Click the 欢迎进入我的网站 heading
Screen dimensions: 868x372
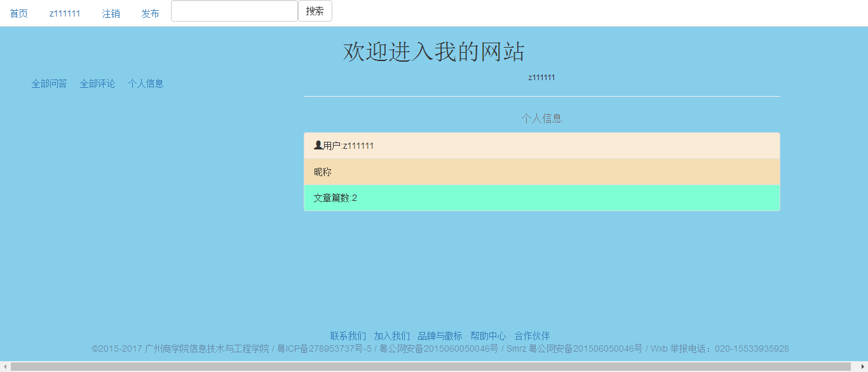[434, 52]
